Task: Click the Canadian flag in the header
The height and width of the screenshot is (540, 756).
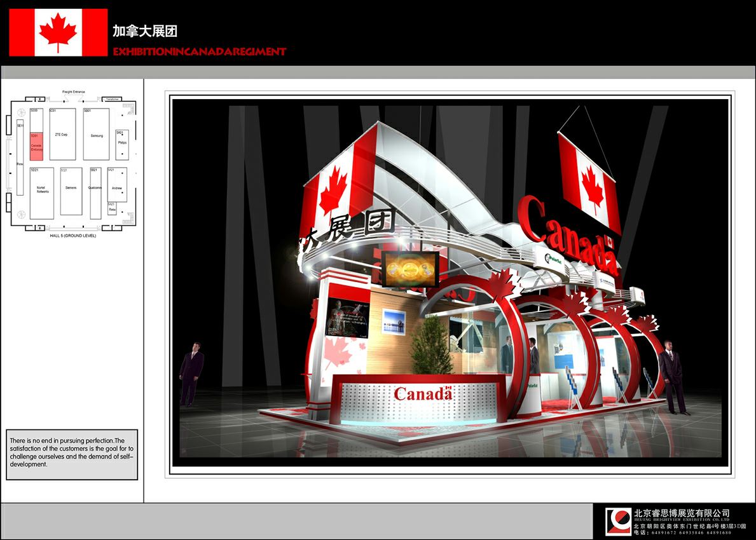Action: (x=58, y=32)
